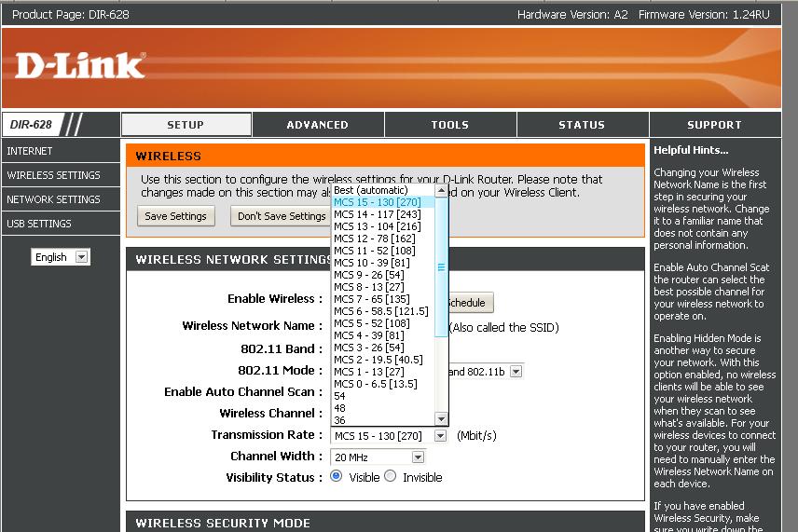Open the ADVANCED tab
This screenshot has width=798, height=532.
tap(318, 125)
